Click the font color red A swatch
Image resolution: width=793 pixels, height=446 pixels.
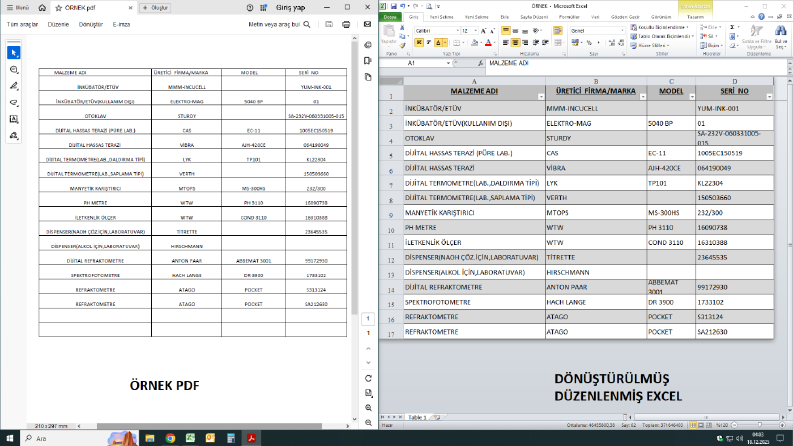pyautogui.click(x=488, y=43)
